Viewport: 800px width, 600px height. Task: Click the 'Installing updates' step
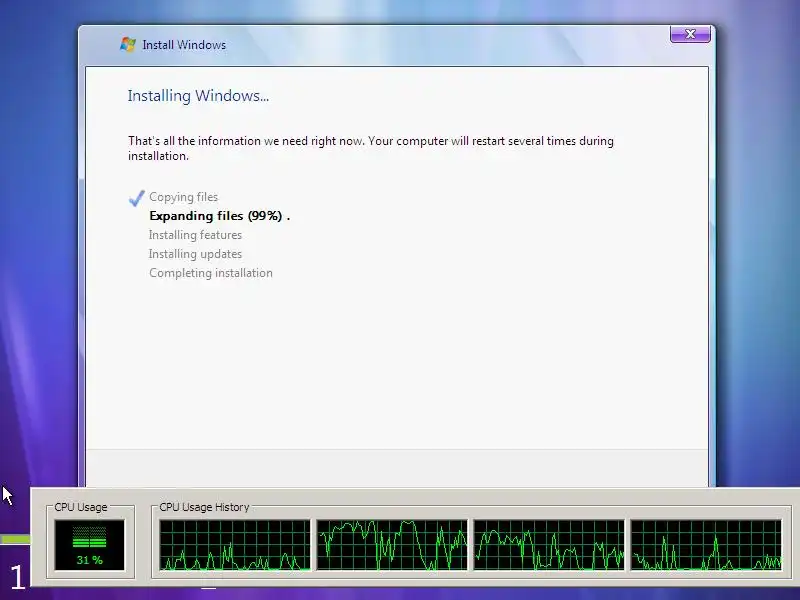[195, 254]
